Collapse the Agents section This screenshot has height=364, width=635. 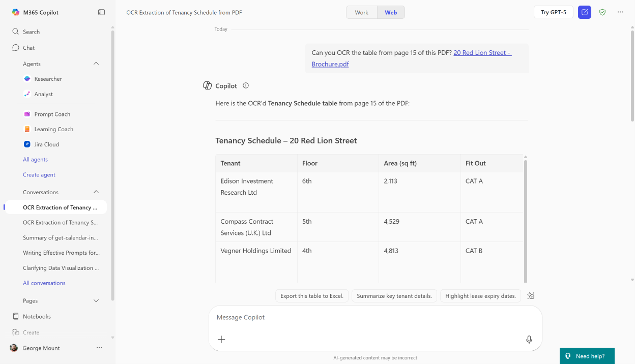coord(96,64)
